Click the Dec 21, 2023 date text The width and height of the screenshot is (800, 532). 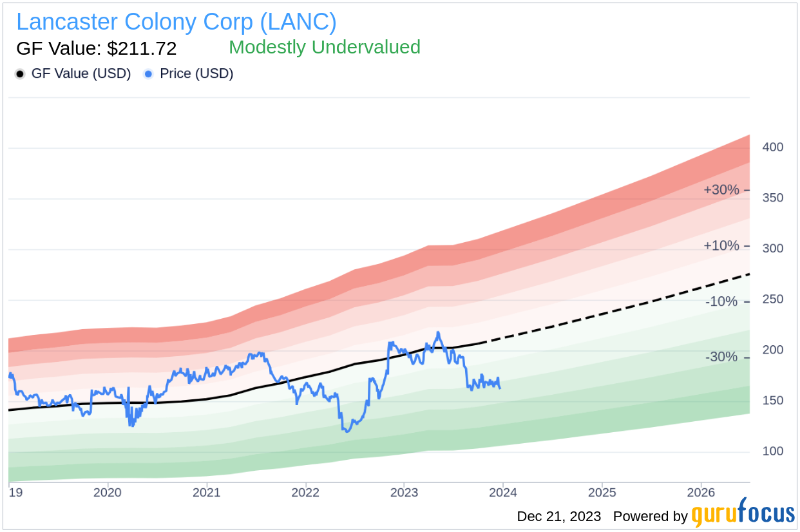559,517
